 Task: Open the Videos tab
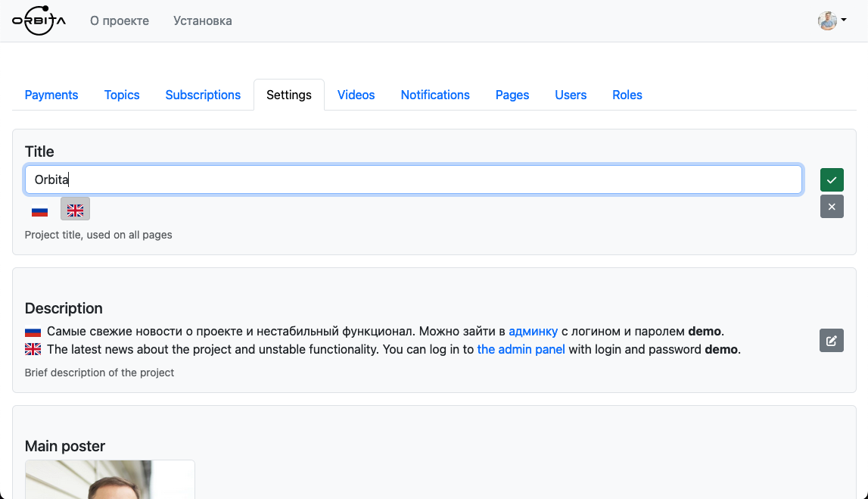pos(356,95)
